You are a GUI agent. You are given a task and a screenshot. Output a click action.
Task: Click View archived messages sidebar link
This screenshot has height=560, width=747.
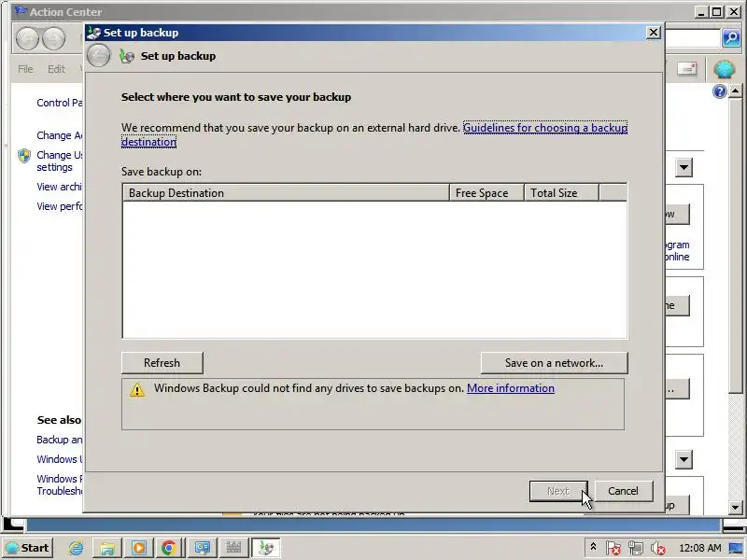59,187
